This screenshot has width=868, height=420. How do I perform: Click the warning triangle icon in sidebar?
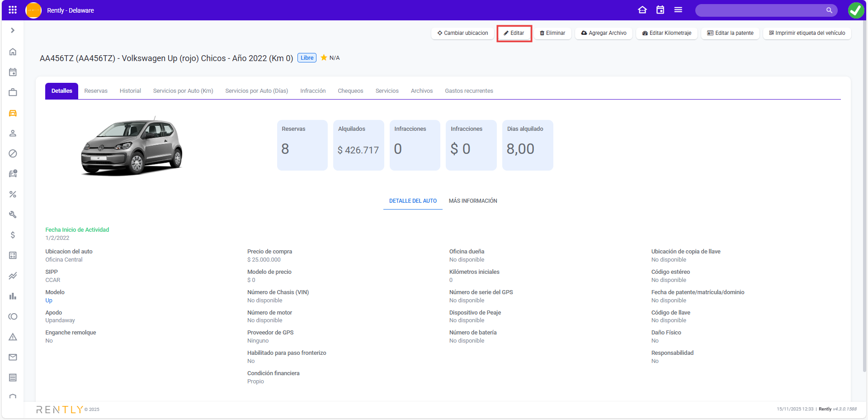point(13,337)
